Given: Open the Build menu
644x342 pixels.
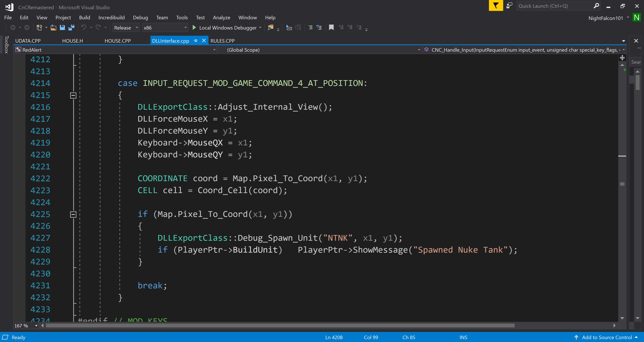Looking at the screenshot, I should point(85,17).
